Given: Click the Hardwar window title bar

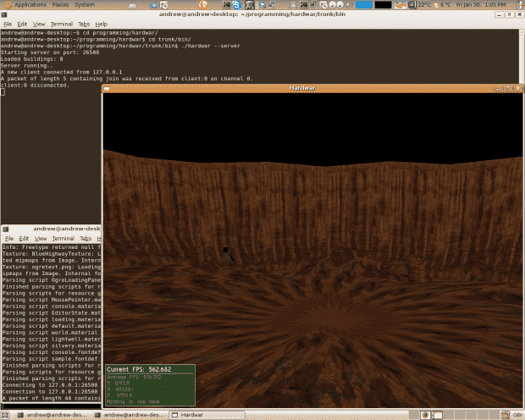Looking at the screenshot, I should coord(301,87).
